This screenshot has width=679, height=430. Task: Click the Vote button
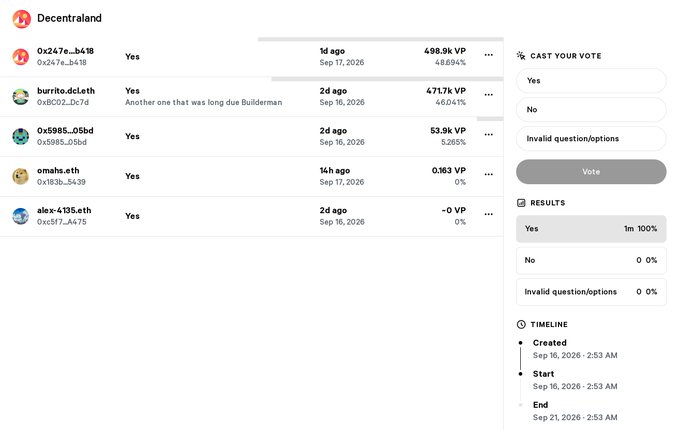pyautogui.click(x=591, y=172)
